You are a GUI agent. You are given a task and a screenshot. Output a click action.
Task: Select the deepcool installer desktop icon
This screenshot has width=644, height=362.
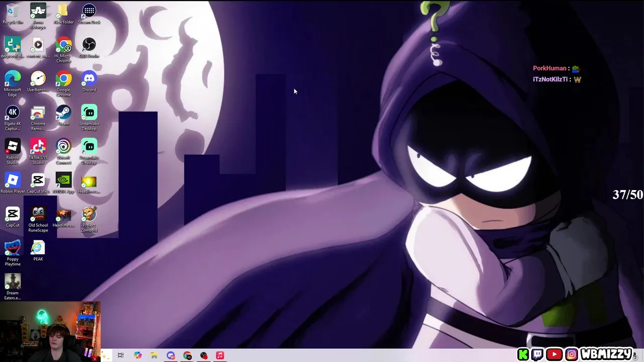pyautogui.click(x=13, y=48)
